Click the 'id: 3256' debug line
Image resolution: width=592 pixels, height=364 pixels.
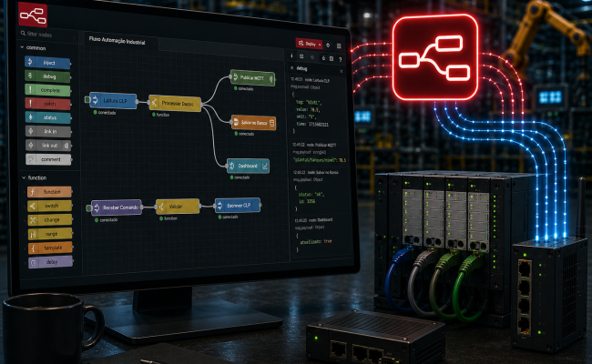pos(307,201)
